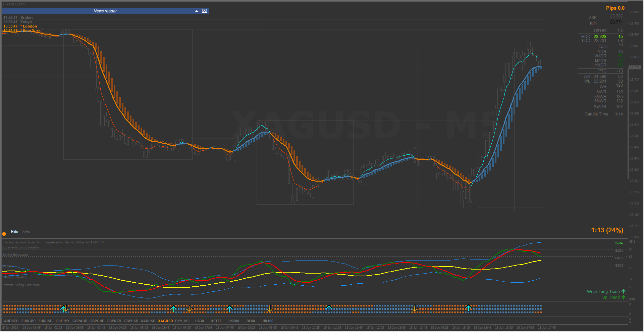Select the GBPUSD symbol button
Viewport: 644px width, 332px height.
(x=131, y=321)
